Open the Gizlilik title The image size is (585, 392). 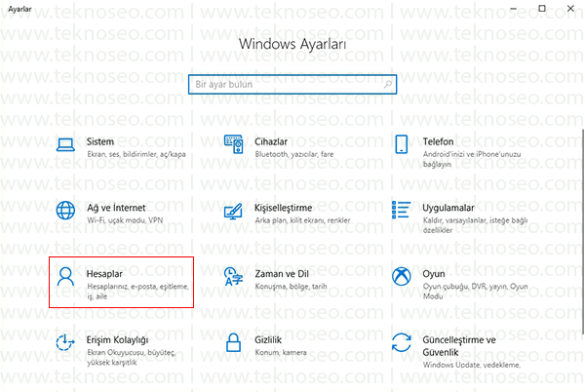[268, 339]
